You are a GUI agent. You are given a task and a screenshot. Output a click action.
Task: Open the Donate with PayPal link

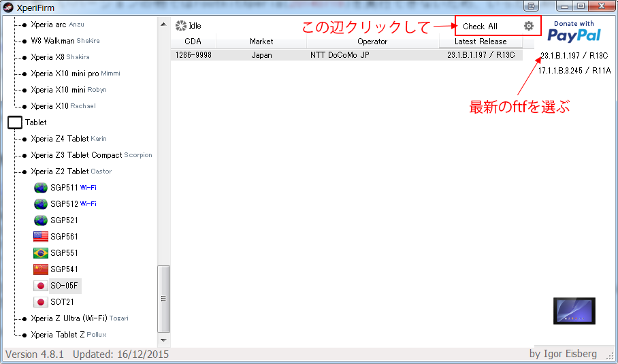574,31
